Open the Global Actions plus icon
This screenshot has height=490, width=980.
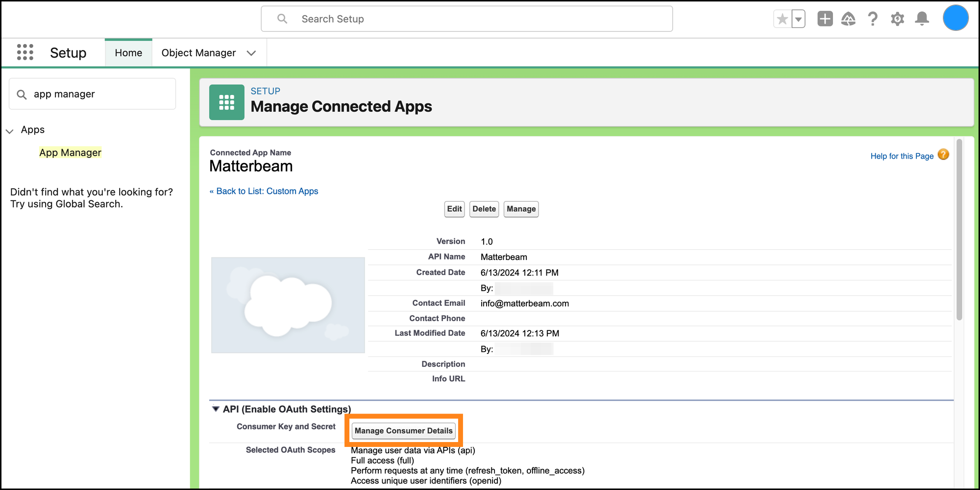click(x=825, y=19)
